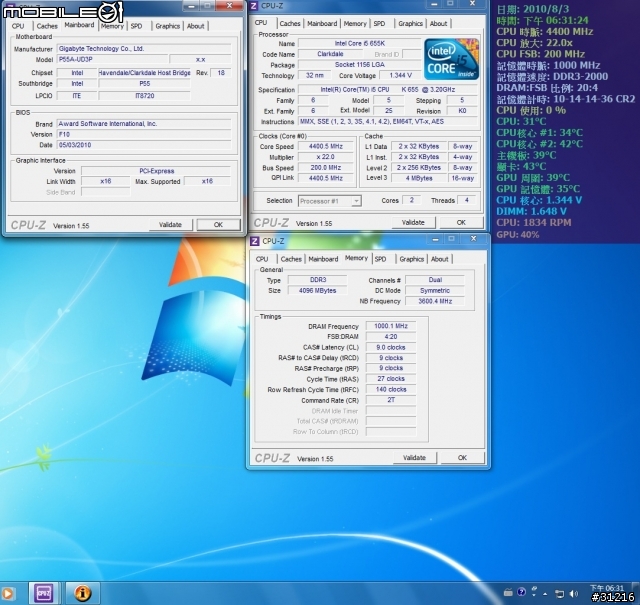This screenshot has width=640, height=605.
Task: Open Graphics tab in the CPU window
Action: [410, 24]
